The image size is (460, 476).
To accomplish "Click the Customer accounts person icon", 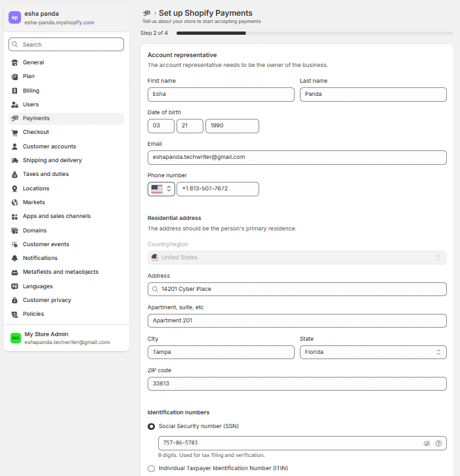I will [x=14, y=146].
